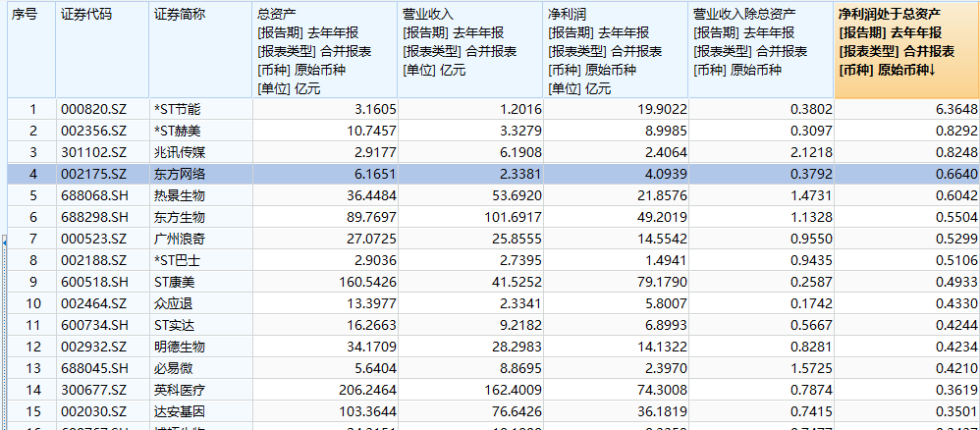Select stock name 东方网络
The image size is (980, 430).
click(180, 175)
